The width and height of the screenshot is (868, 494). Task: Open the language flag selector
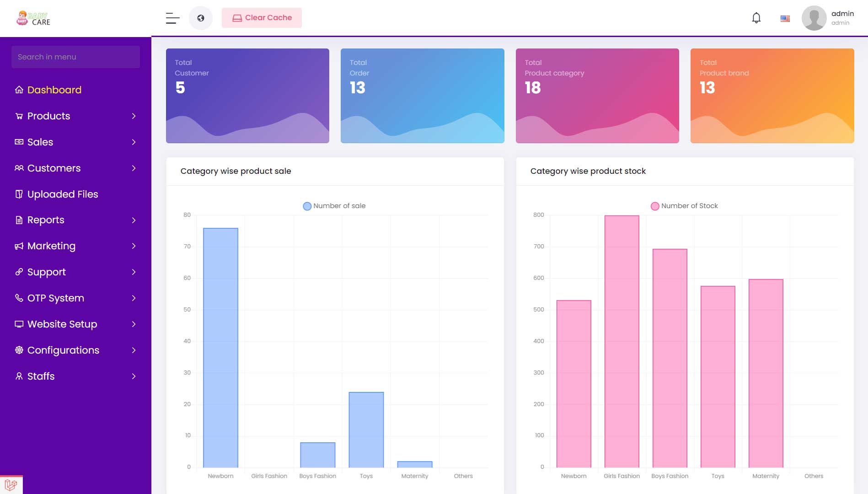[x=785, y=18]
